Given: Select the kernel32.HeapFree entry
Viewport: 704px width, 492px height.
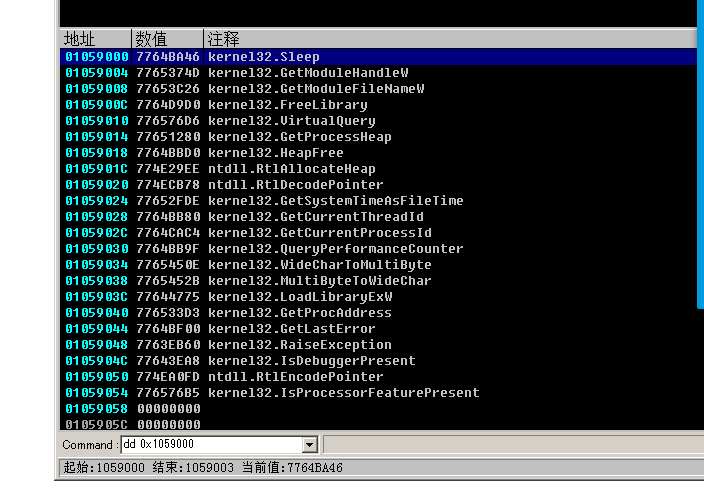Looking at the screenshot, I should pyautogui.click(x=276, y=153).
